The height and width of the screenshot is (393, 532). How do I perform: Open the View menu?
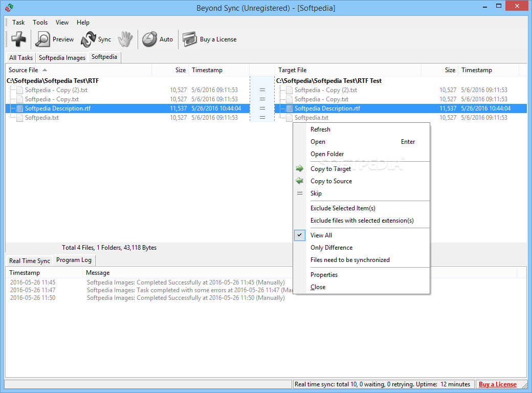62,23
